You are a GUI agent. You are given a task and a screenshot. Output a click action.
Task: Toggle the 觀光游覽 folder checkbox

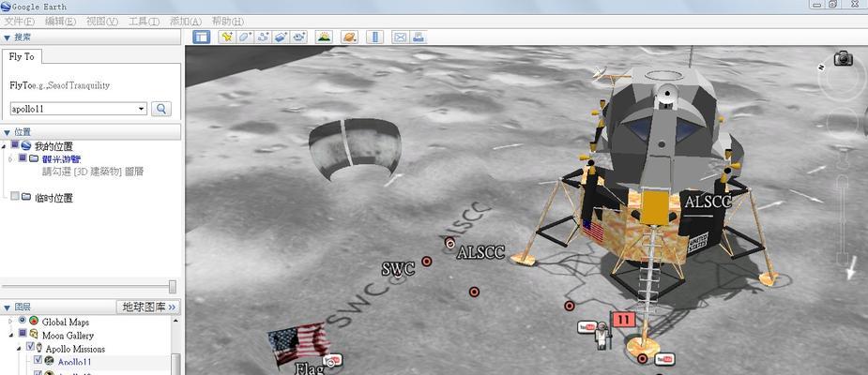click(x=23, y=158)
